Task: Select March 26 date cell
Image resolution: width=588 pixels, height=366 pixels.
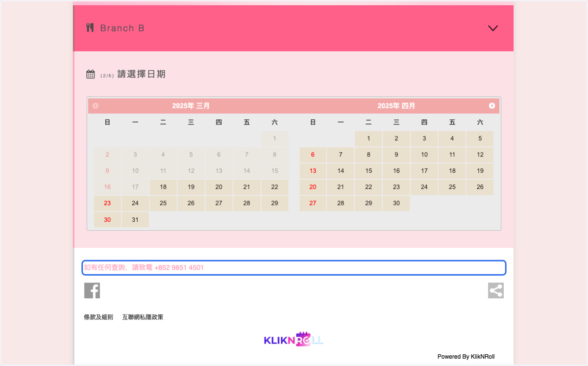Action: click(191, 203)
